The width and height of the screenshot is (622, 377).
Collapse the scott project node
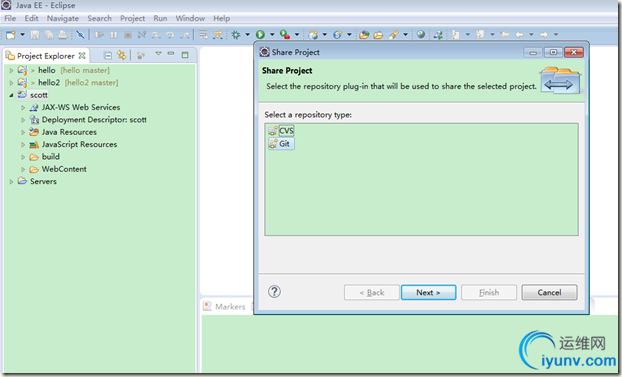click(x=11, y=95)
